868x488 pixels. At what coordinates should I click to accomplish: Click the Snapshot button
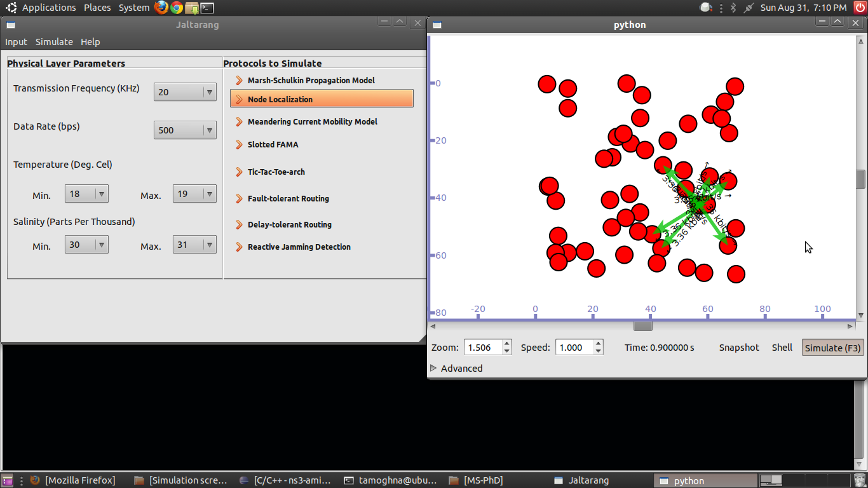coord(739,348)
